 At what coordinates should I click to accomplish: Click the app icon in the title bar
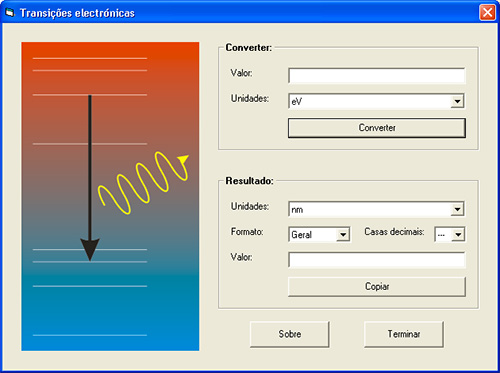tap(10, 13)
